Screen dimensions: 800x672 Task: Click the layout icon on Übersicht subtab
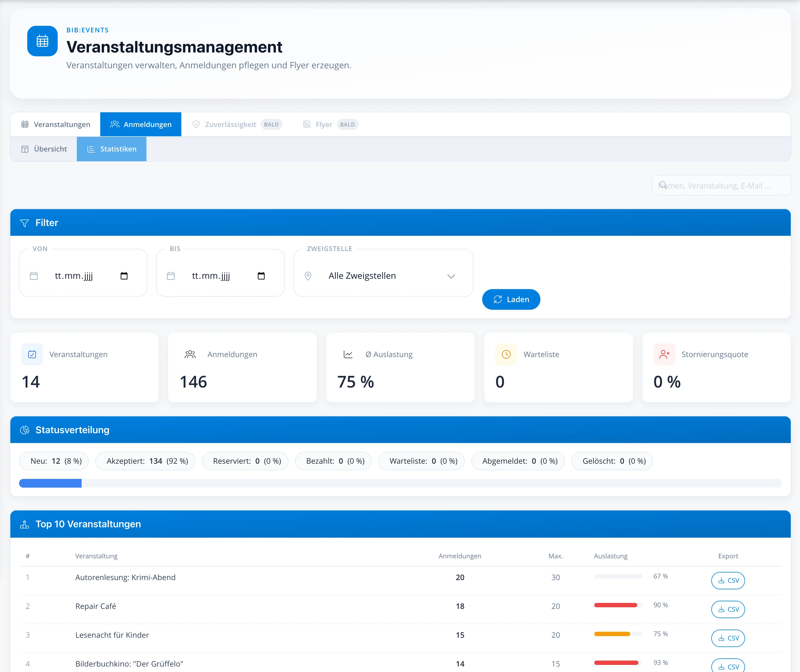tap(25, 149)
